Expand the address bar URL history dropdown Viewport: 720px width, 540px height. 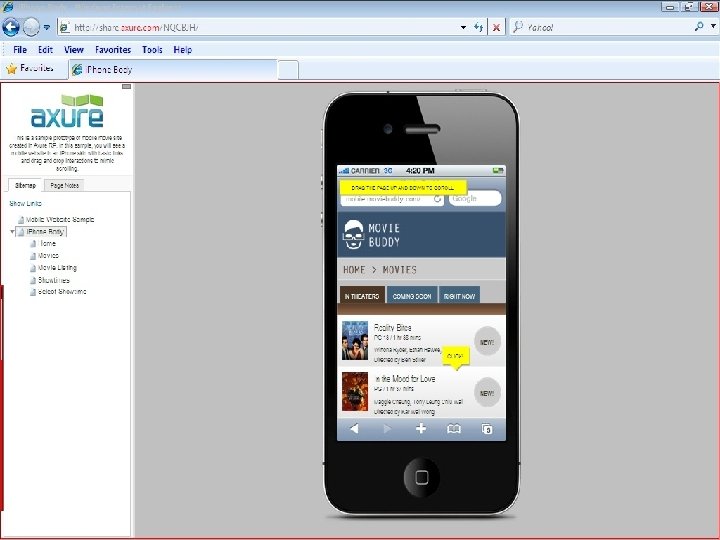463,28
